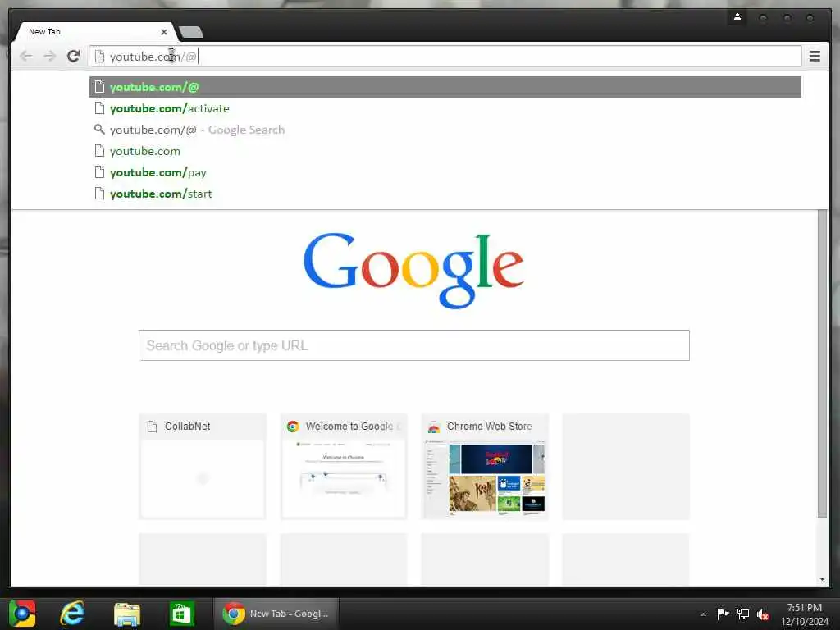Click the scrollbar down arrow
This screenshot has height=630, width=840.
(822, 579)
